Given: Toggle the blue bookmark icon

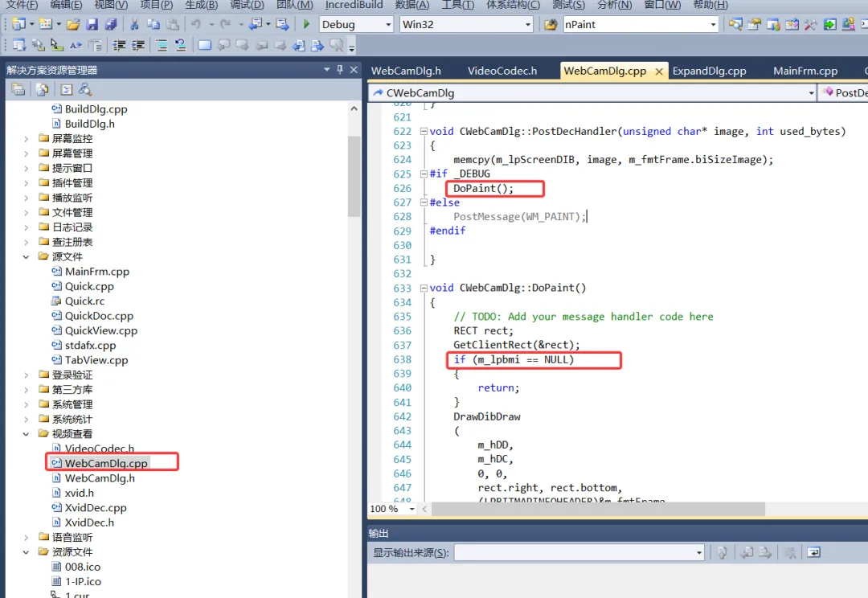Looking at the screenshot, I should point(204,45).
